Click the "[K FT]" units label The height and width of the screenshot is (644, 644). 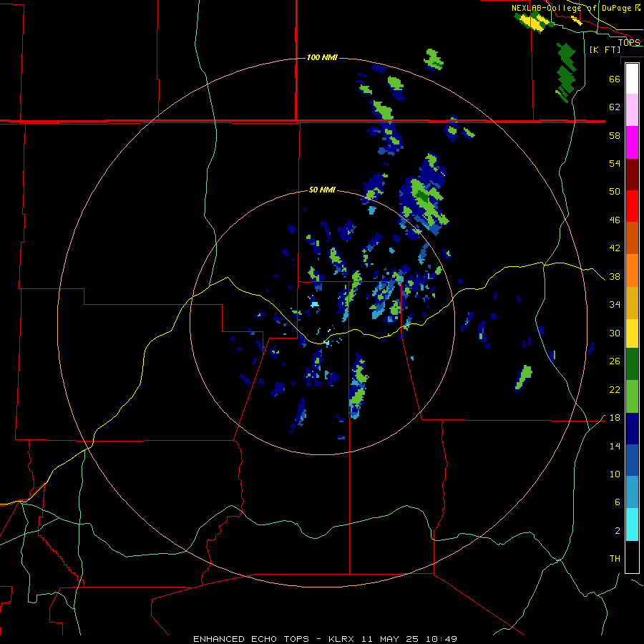click(605, 49)
